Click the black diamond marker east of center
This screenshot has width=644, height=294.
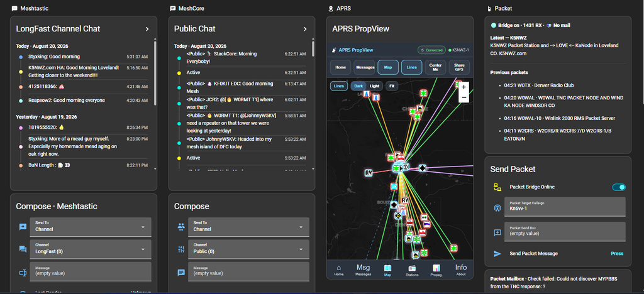pyautogui.click(x=422, y=168)
